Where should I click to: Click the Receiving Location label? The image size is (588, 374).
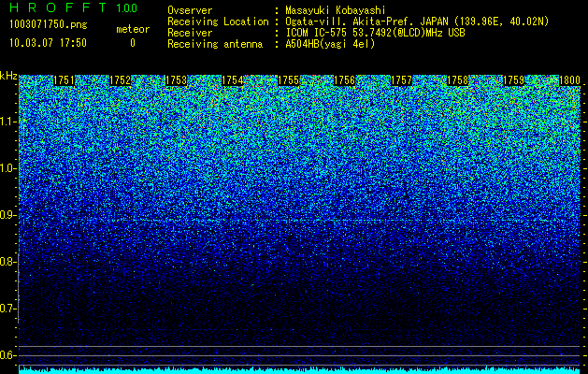[218, 22]
